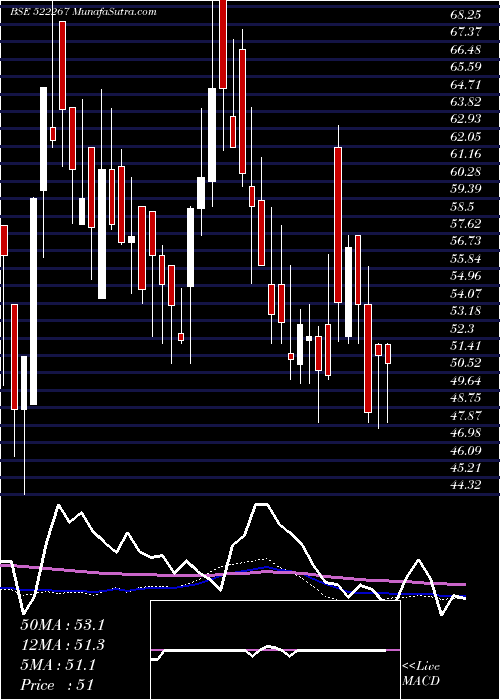
Task: Click the Price : 51 readout
Action: click(x=57, y=685)
